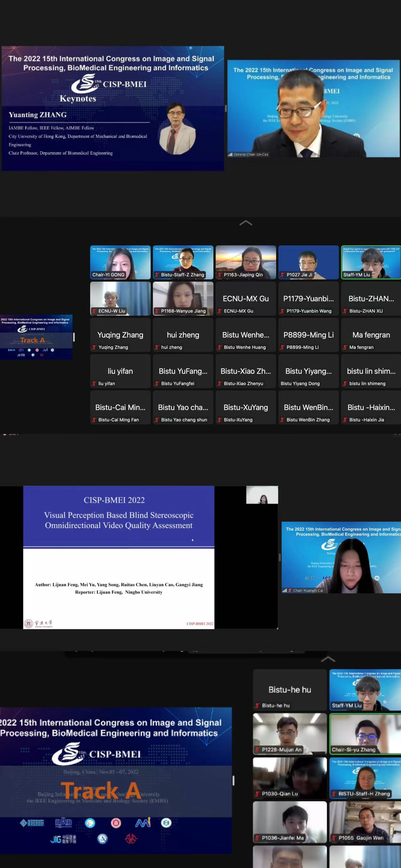This screenshot has width=401, height=868.
Task: Click muted mic icon beside Bistu Wenhe Huang
Action: coord(220,347)
